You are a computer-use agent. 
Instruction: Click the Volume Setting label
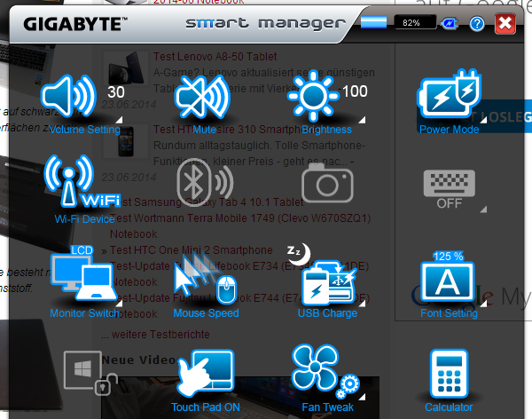(84, 130)
